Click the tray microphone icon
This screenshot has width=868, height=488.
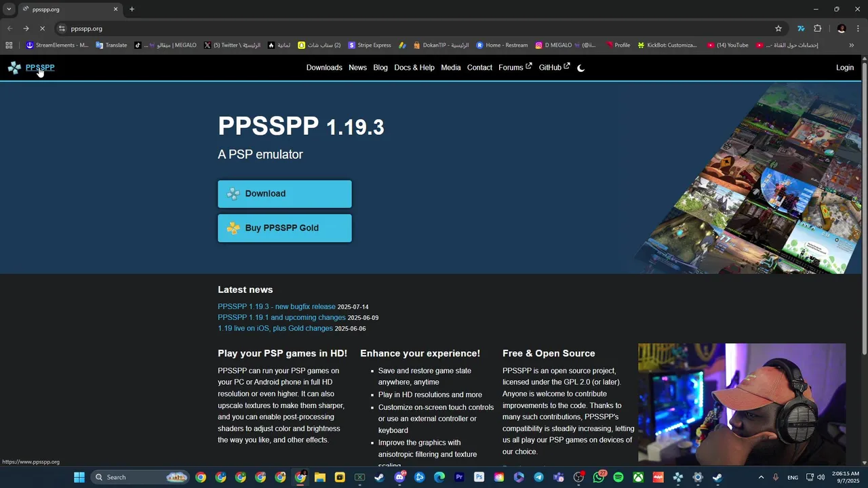point(776,477)
